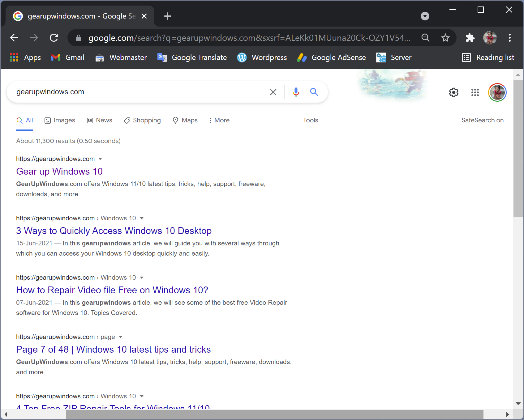Open Page 7 of 48 result link
Screen dimensions: 524x420
pyautogui.click(x=114, y=349)
